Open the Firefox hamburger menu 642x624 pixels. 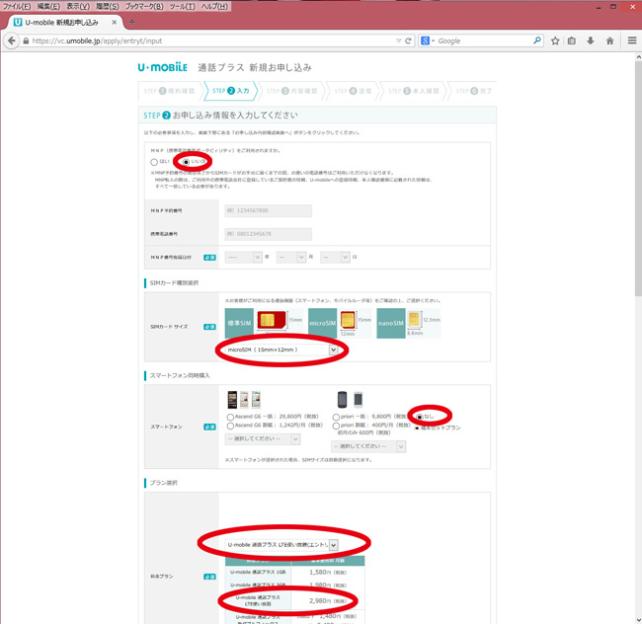[x=632, y=40]
